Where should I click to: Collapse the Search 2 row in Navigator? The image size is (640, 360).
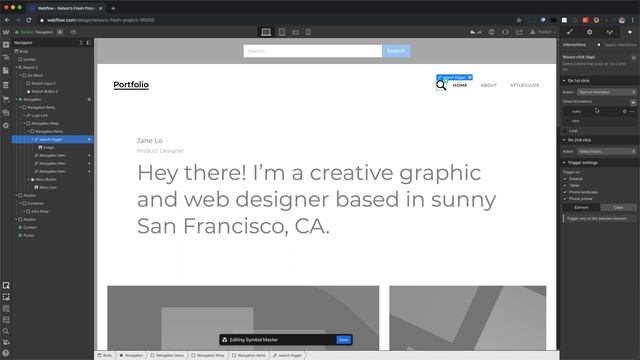tap(17, 67)
